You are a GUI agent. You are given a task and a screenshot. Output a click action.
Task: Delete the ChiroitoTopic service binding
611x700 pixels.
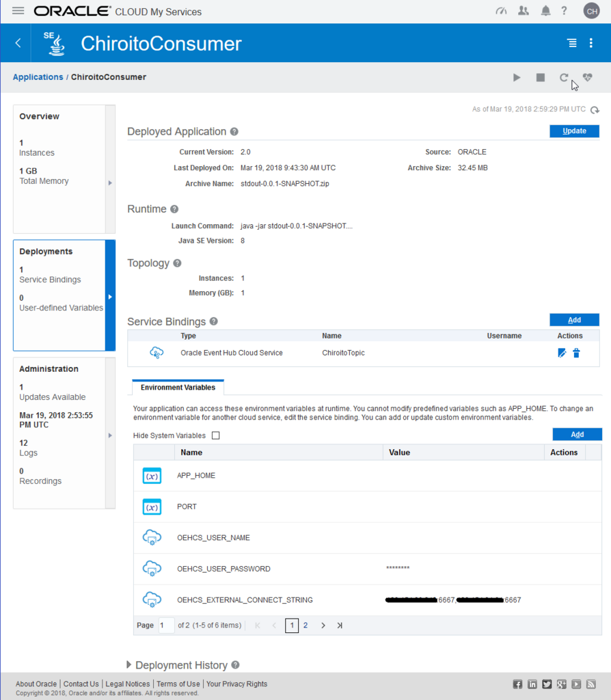(x=576, y=353)
